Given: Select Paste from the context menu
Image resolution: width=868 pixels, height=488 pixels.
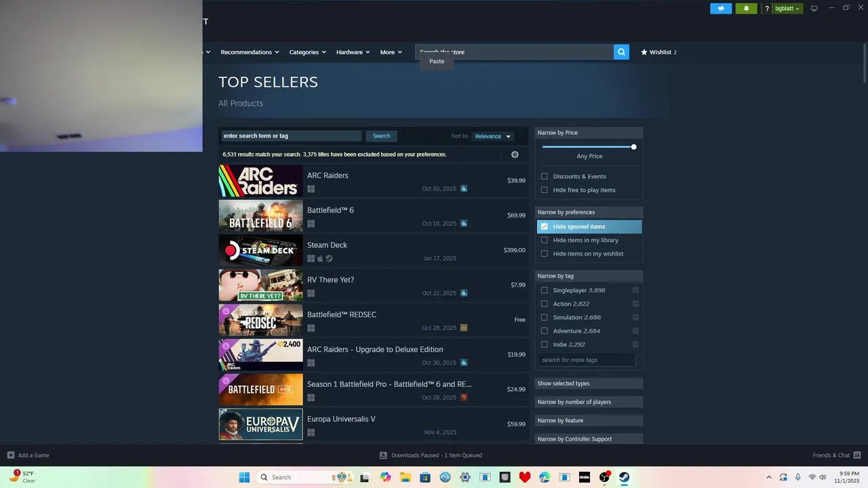Looking at the screenshot, I should tap(437, 61).
